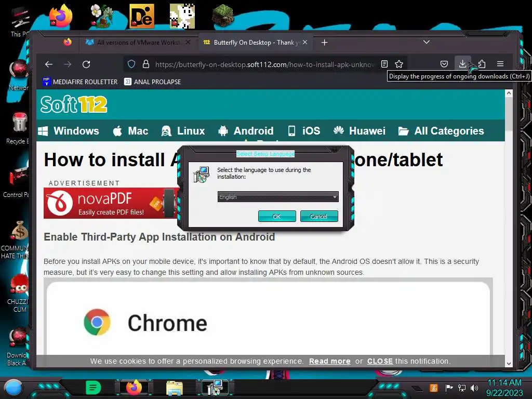
Task: Click the Firefox taskbar icon
Action: coord(134,388)
